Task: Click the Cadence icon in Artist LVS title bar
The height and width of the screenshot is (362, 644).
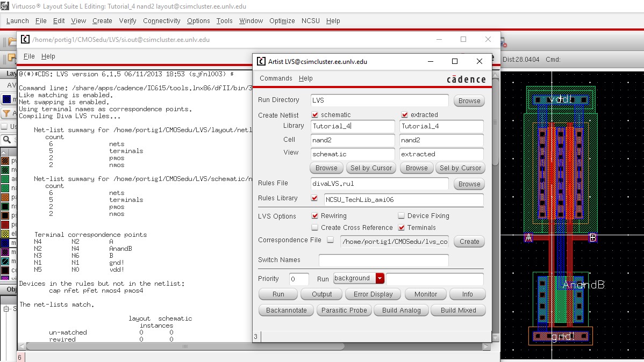Action: click(x=261, y=61)
